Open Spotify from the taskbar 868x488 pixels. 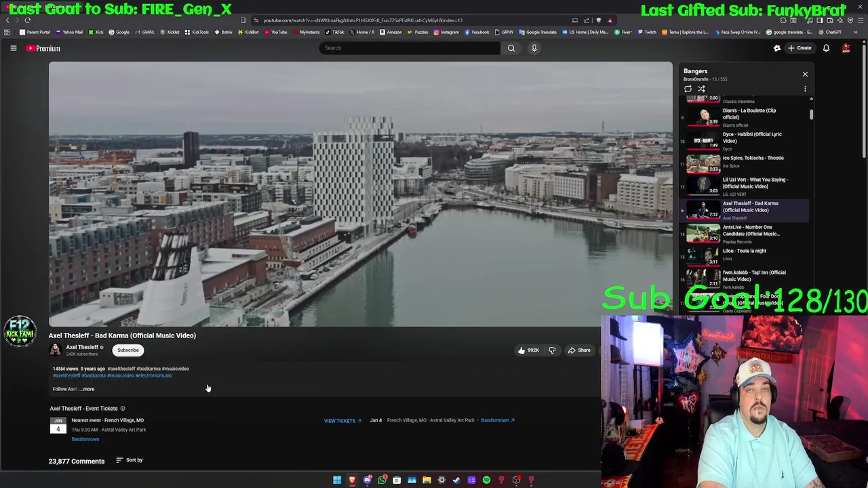coord(486,480)
